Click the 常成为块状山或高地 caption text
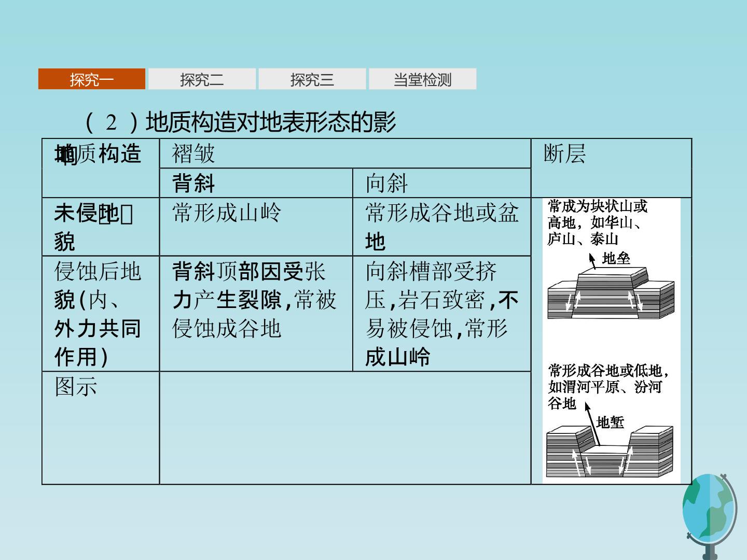The width and height of the screenshot is (747, 560). pyautogui.click(x=598, y=222)
